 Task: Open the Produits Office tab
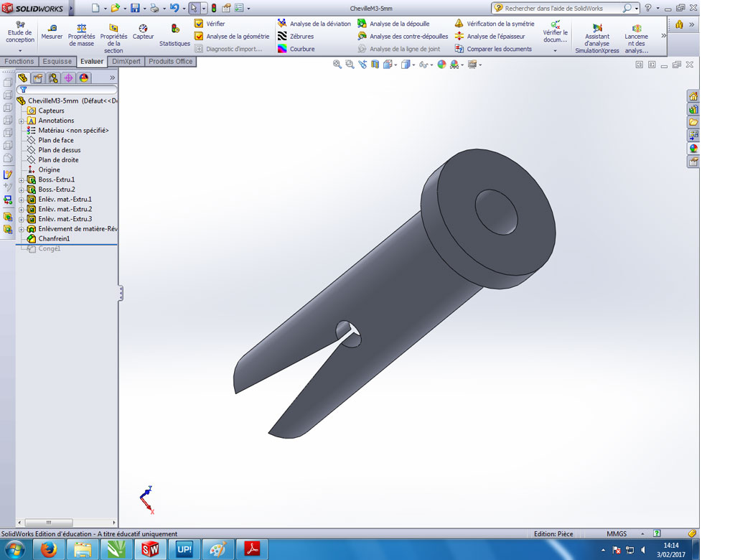[x=171, y=62]
